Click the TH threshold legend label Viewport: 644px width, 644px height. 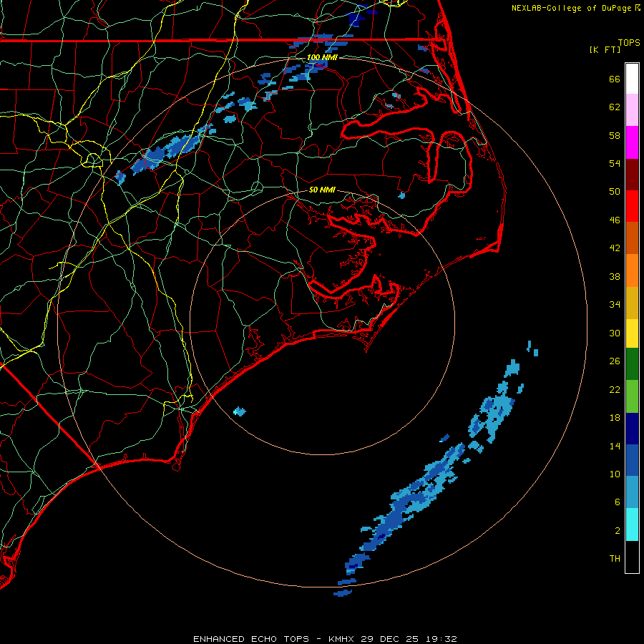tap(615, 559)
